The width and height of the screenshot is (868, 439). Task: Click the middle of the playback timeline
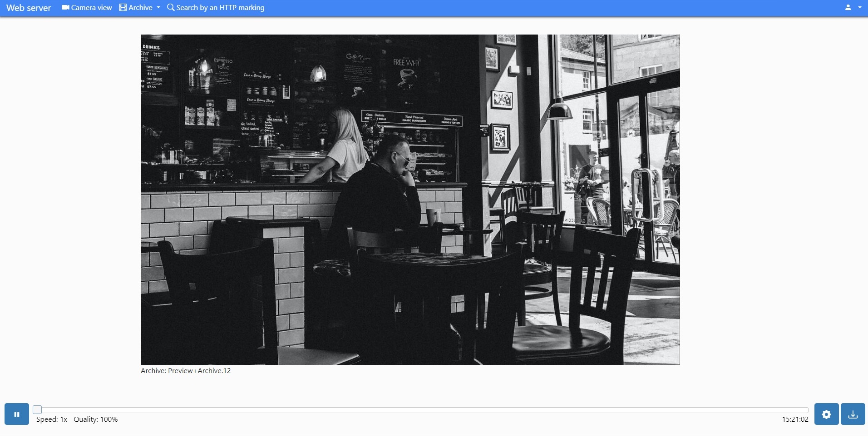(421, 409)
